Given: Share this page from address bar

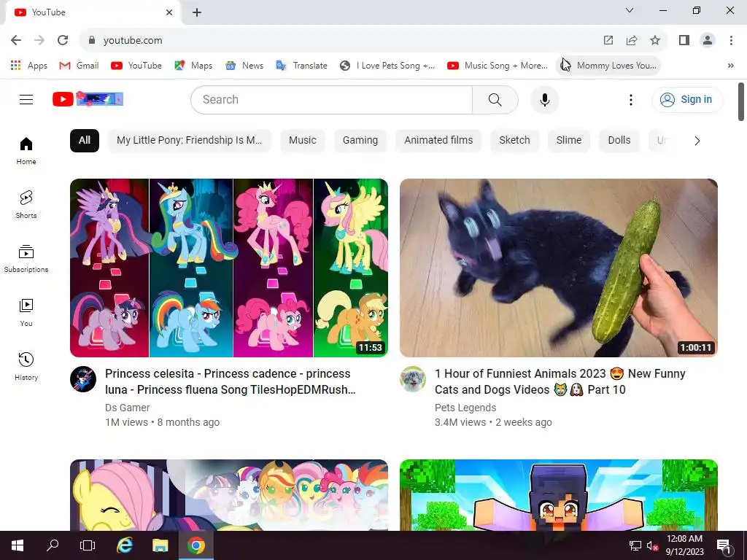Looking at the screenshot, I should [x=632, y=40].
